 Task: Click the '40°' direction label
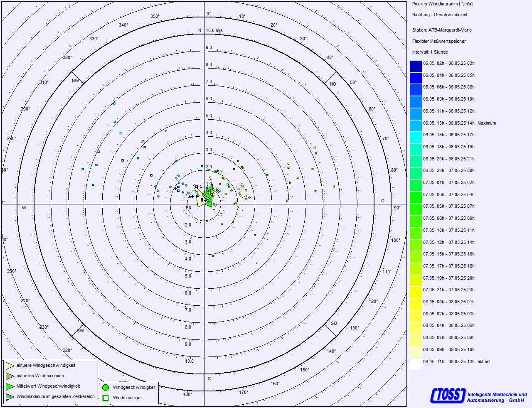click(x=330, y=58)
